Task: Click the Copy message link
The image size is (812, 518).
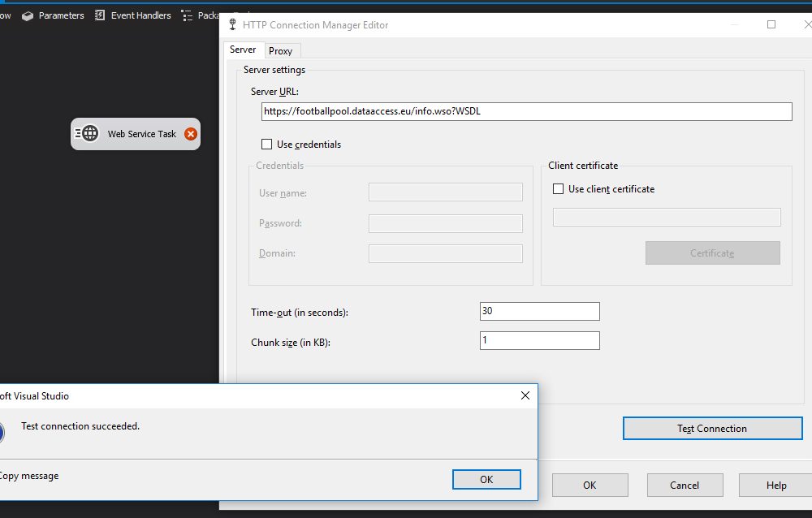Action: tap(29, 476)
